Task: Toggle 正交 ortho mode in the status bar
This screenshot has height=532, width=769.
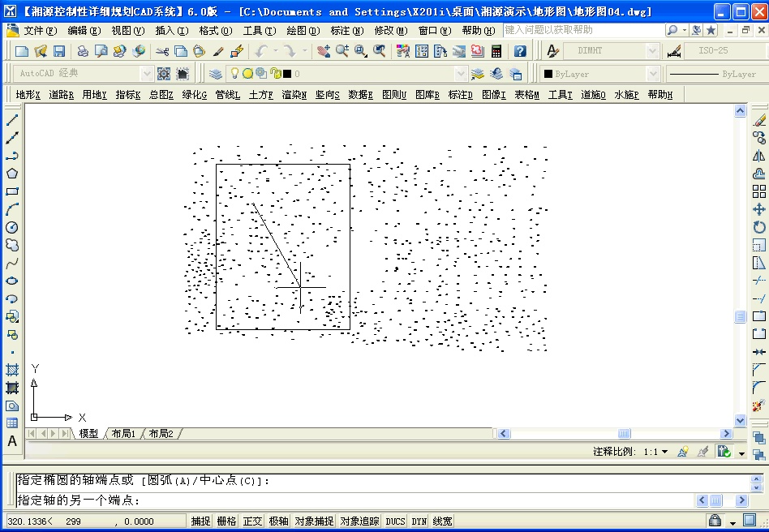Action: pyautogui.click(x=251, y=521)
